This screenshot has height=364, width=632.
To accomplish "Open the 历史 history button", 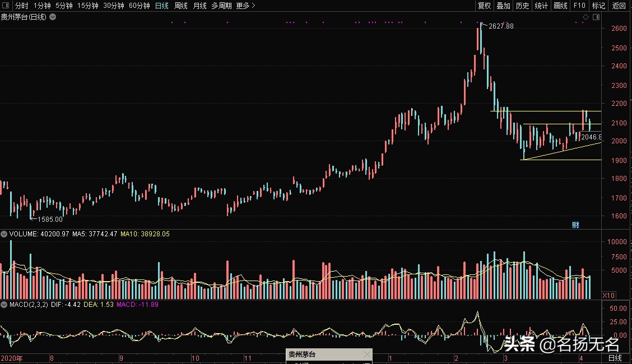I will click(522, 6).
